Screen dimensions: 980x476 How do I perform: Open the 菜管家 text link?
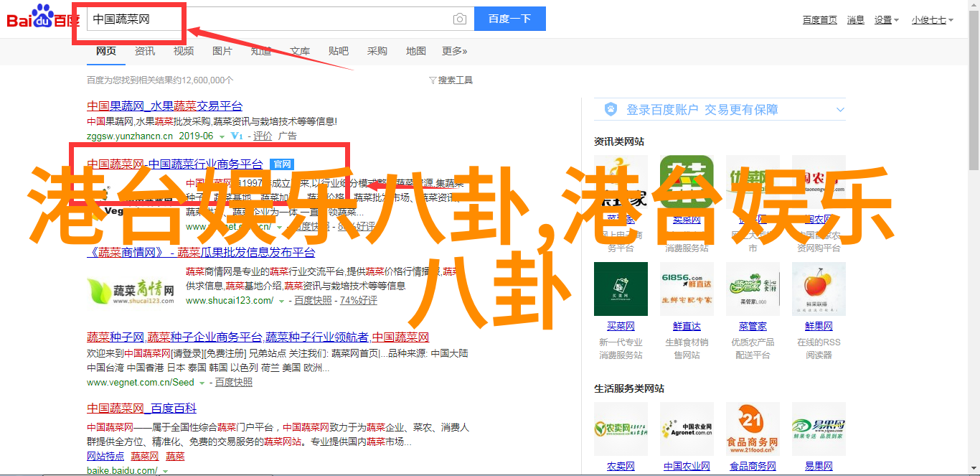click(x=753, y=326)
